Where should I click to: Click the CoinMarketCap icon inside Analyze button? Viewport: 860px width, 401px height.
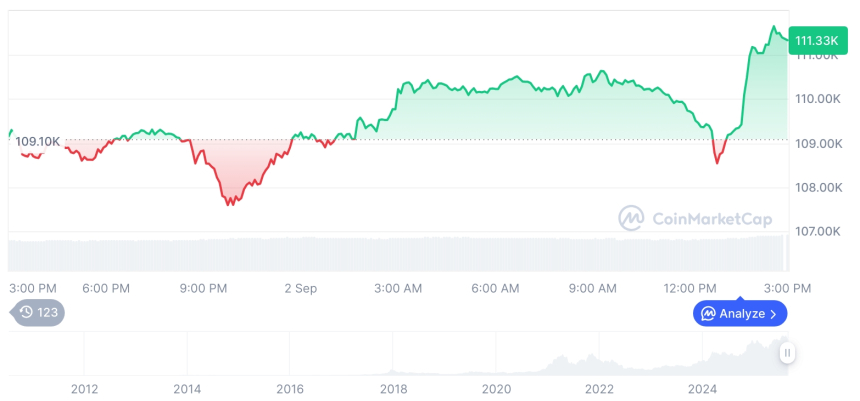708,313
